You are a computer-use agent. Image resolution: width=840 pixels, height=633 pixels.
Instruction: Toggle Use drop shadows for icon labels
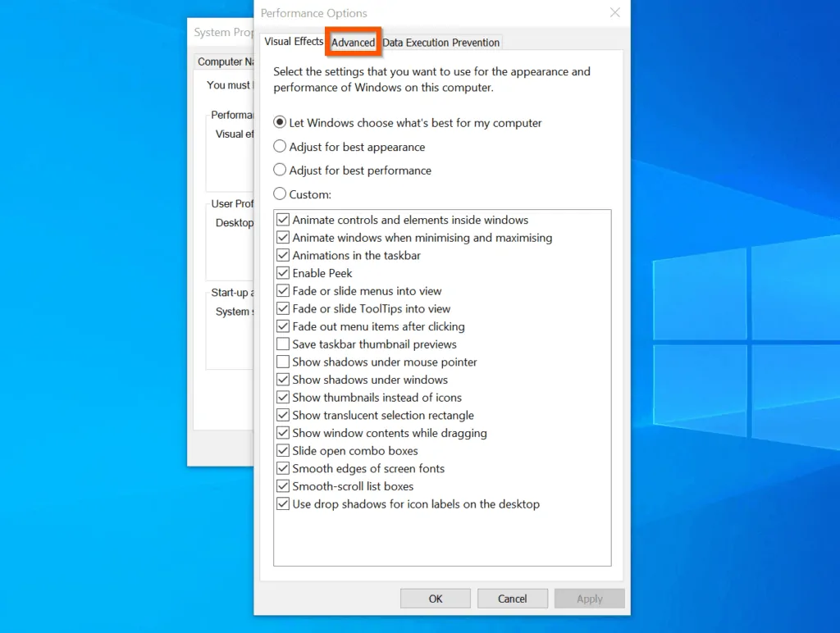pos(284,504)
